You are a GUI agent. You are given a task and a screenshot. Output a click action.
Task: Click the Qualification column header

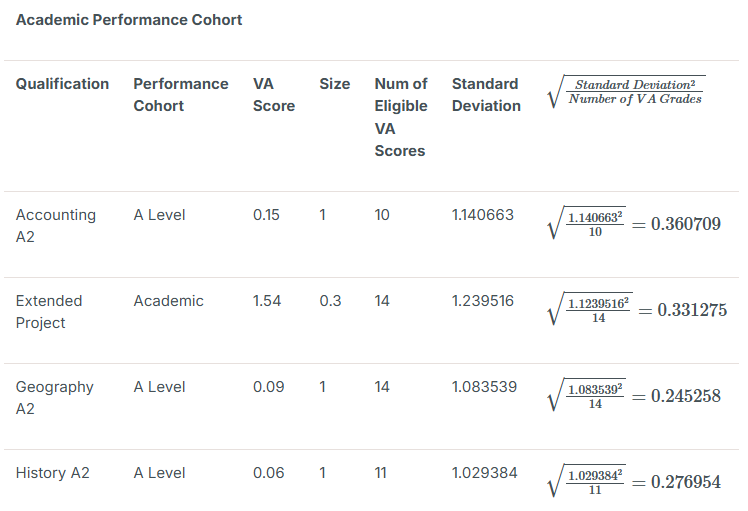[62, 84]
